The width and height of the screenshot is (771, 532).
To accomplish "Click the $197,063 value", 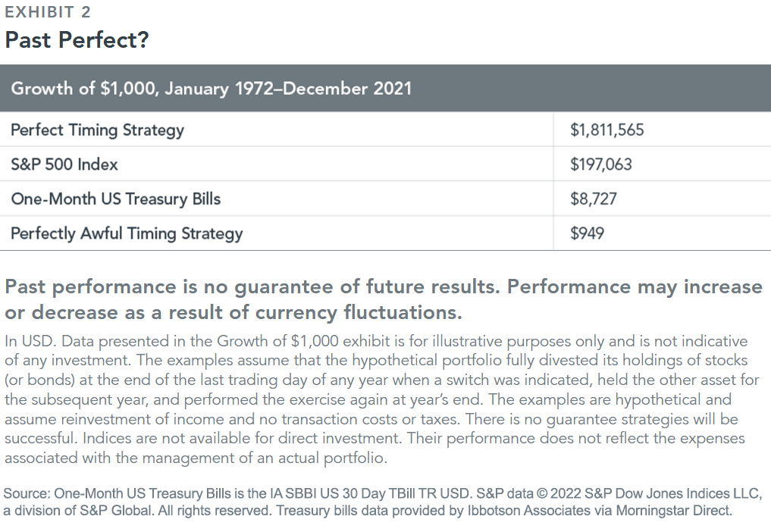I will point(601,164).
